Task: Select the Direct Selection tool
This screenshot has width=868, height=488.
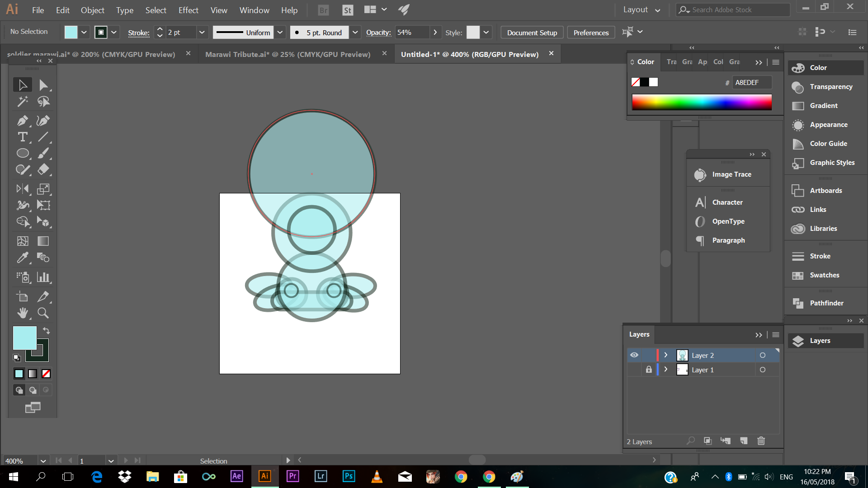Action: click(x=43, y=85)
